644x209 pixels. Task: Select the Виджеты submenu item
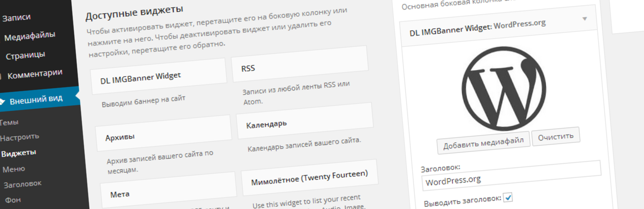coord(18,153)
